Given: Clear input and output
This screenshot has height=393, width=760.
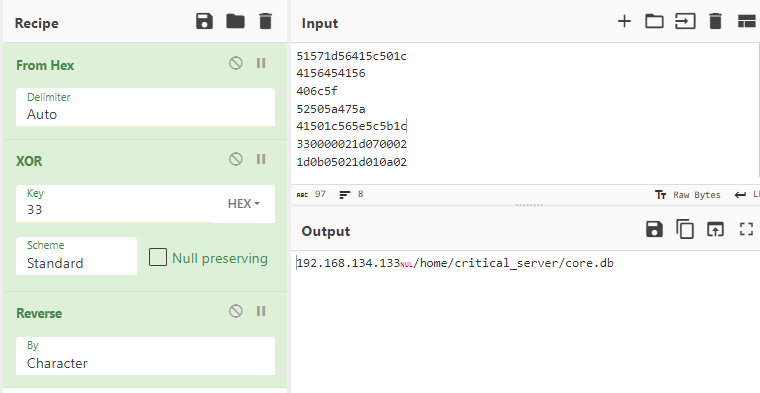Looking at the screenshot, I should tap(715, 21).
